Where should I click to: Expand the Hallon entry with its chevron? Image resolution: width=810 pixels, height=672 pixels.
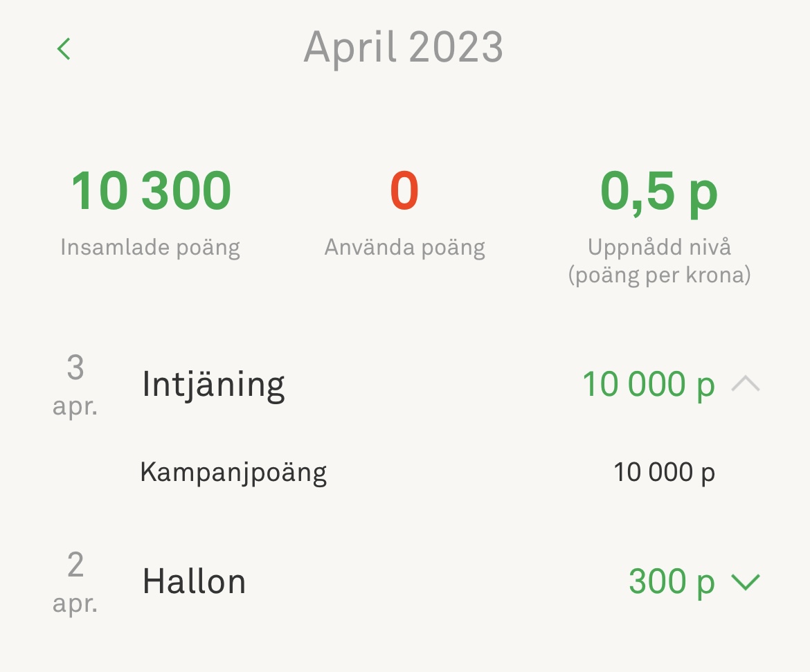[x=746, y=582]
